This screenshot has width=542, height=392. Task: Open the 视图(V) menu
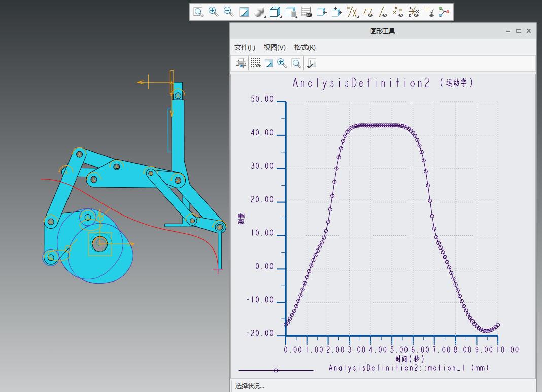[275, 47]
